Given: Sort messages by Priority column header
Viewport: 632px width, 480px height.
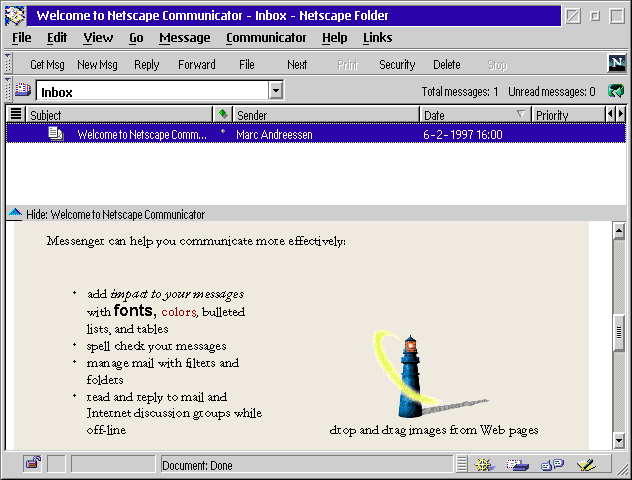Looking at the screenshot, I should click(x=569, y=114).
